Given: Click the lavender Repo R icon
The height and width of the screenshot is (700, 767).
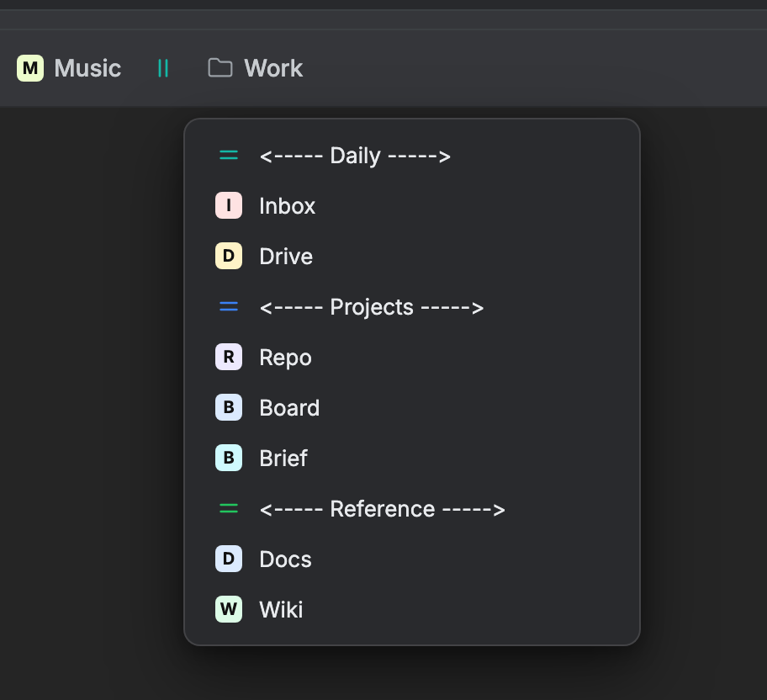Looking at the screenshot, I should [229, 357].
